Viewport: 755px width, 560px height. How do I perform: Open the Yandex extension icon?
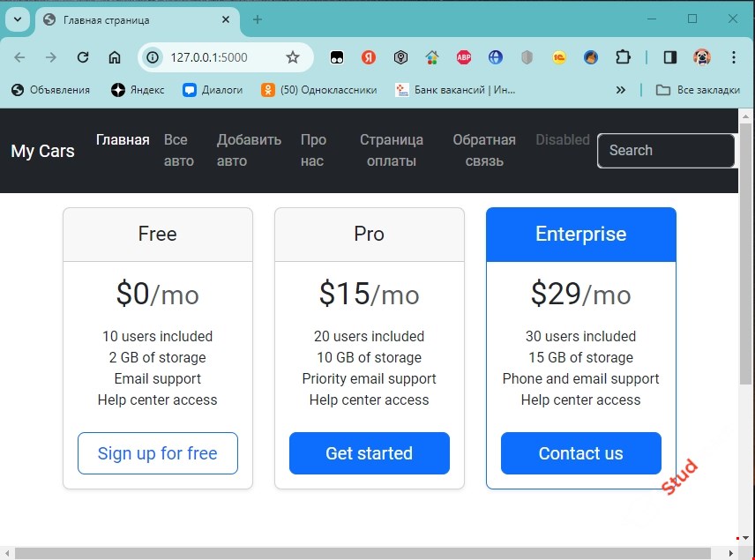(369, 57)
